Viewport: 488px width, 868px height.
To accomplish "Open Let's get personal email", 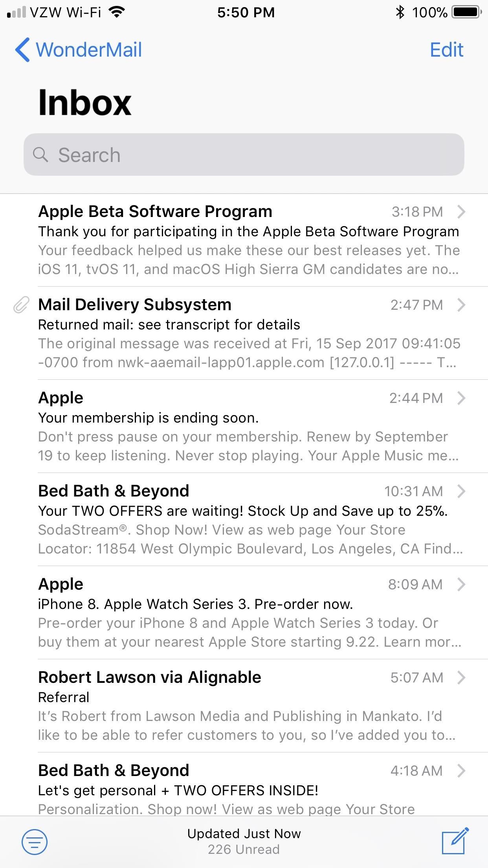I will (x=244, y=790).
